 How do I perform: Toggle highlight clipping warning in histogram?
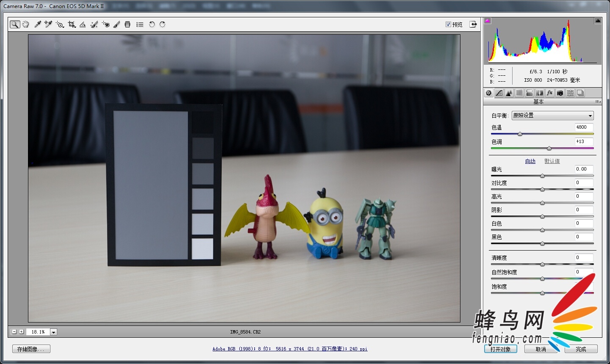tap(598, 21)
